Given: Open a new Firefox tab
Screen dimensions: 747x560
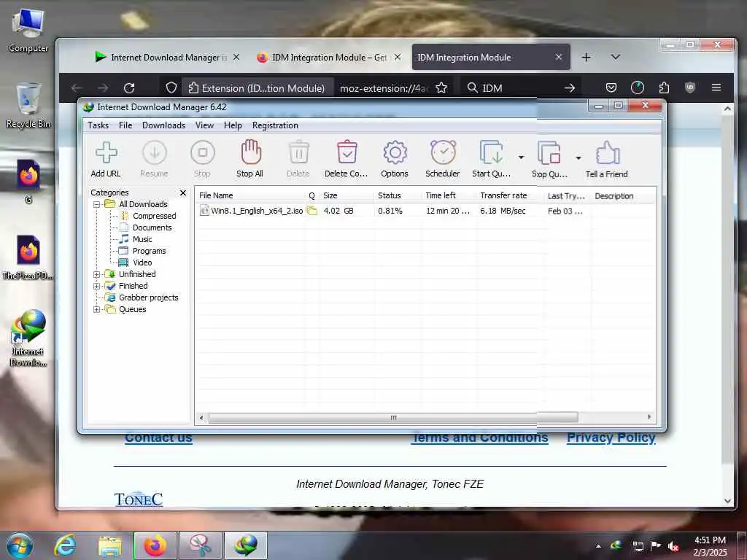Looking at the screenshot, I should pos(587,57).
